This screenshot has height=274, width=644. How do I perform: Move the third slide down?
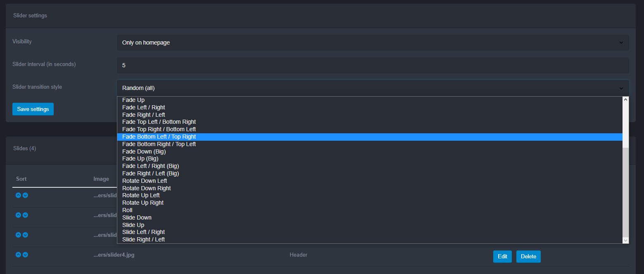(x=25, y=235)
